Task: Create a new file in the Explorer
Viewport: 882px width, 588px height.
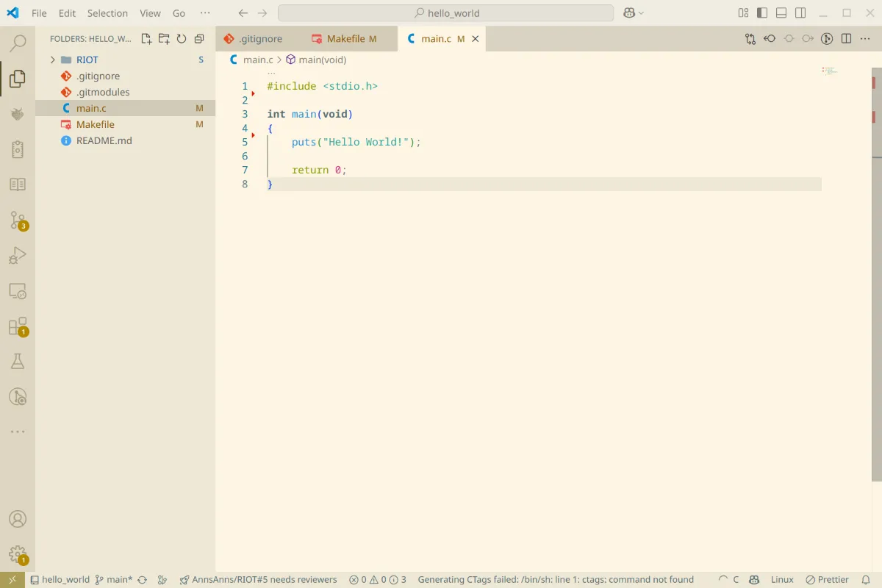Action: (x=146, y=38)
